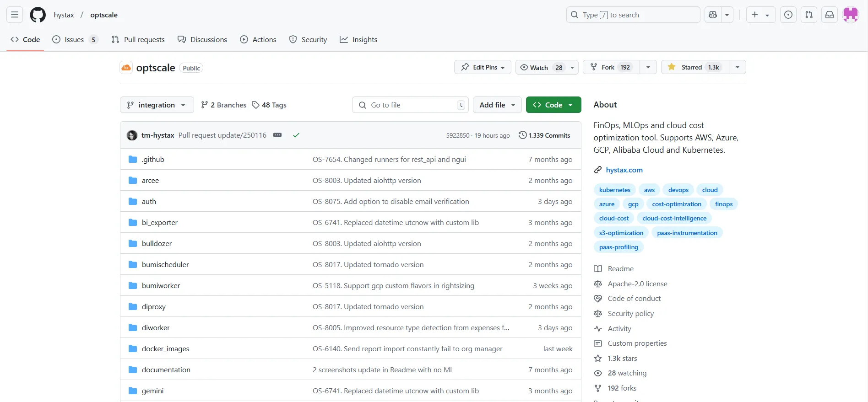This screenshot has width=868, height=402.
Task: Focus the Type / to search box
Action: [633, 15]
